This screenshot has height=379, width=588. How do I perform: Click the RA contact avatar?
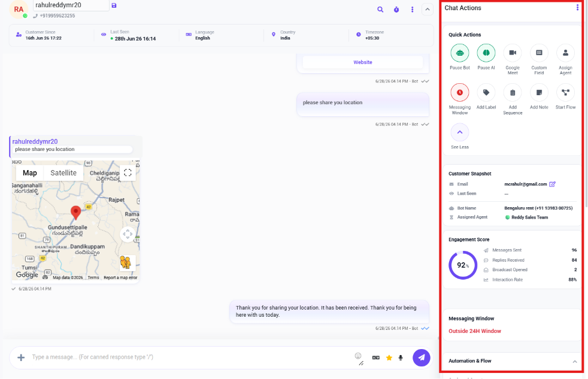click(19, 9)
